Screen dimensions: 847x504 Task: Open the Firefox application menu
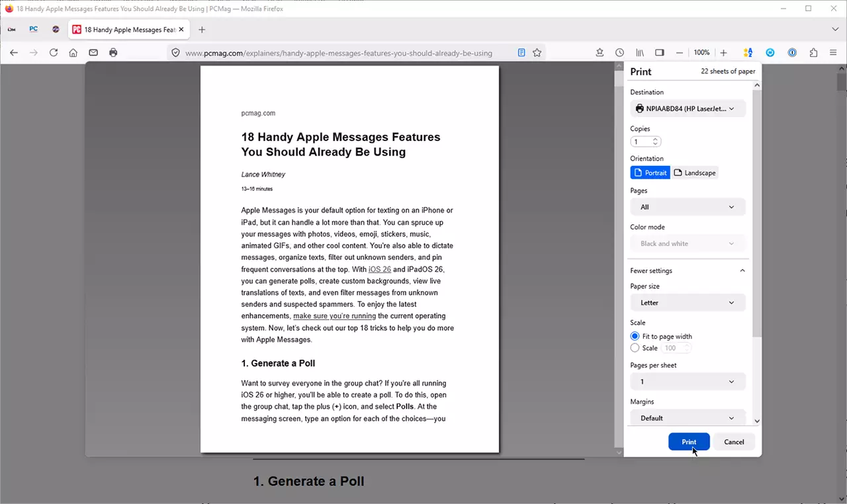pyautogui.click(x=833, y=53)
